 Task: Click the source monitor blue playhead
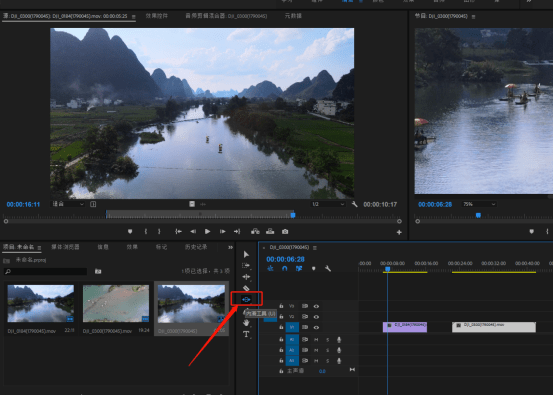[x=293, y=215]
